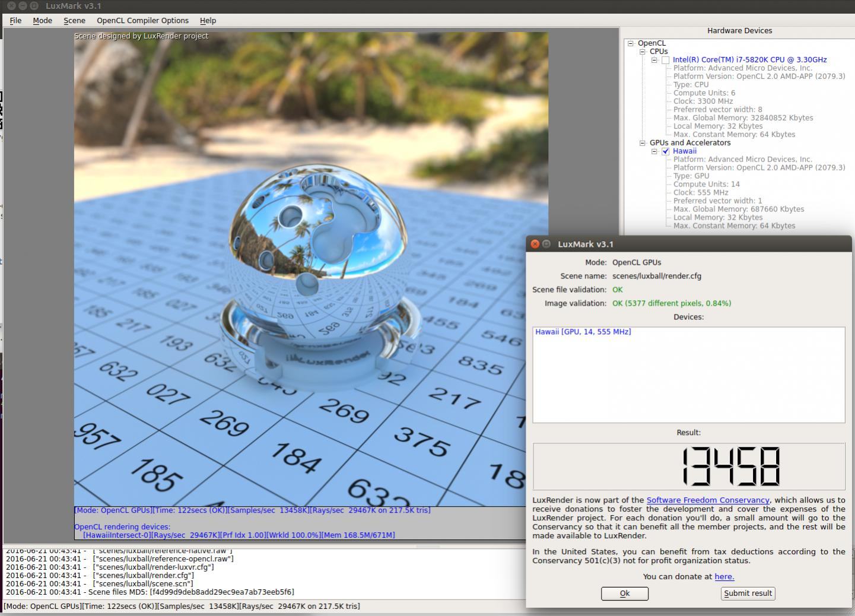Click 'scenes/luxball/reference-opencl.raw' log line
The width and height of the screenshot is (855, 616).
120,559
